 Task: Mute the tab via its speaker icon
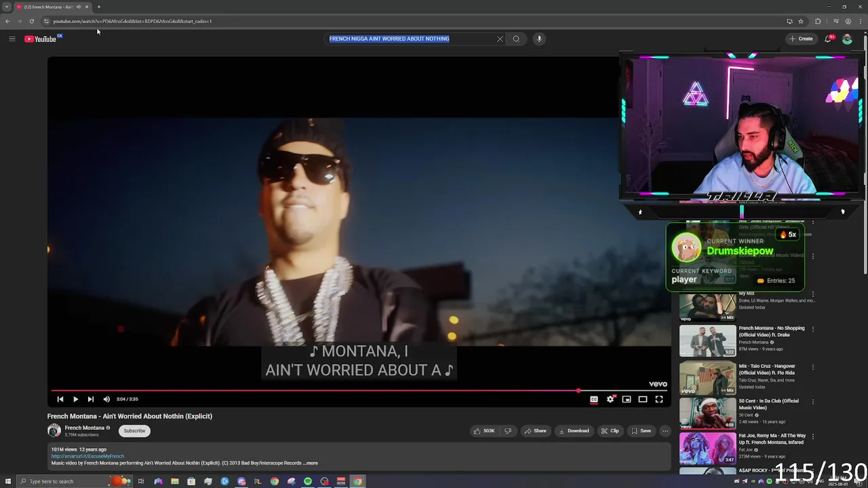coord(79,7)
